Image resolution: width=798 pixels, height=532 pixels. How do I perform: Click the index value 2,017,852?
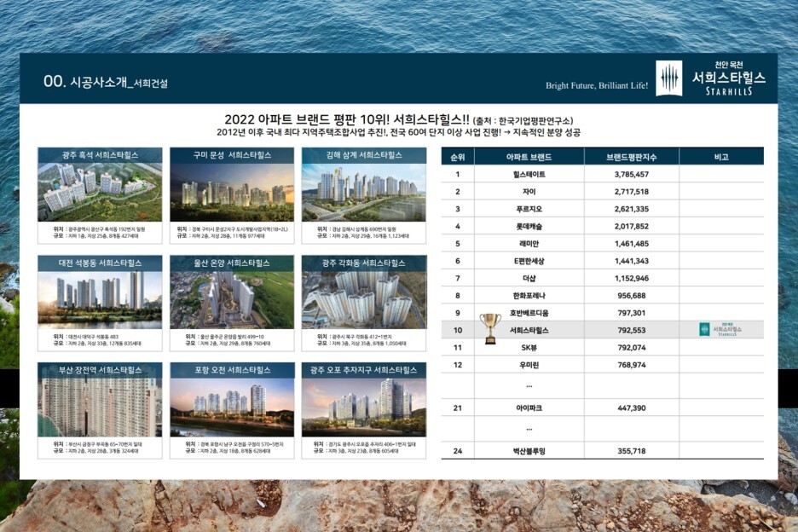click(x=631, y=226)
